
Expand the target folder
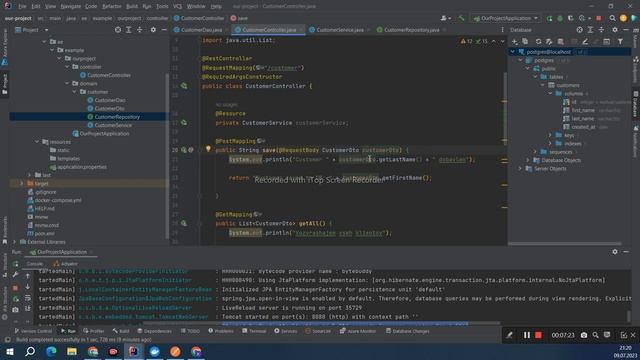pos(22,183)
